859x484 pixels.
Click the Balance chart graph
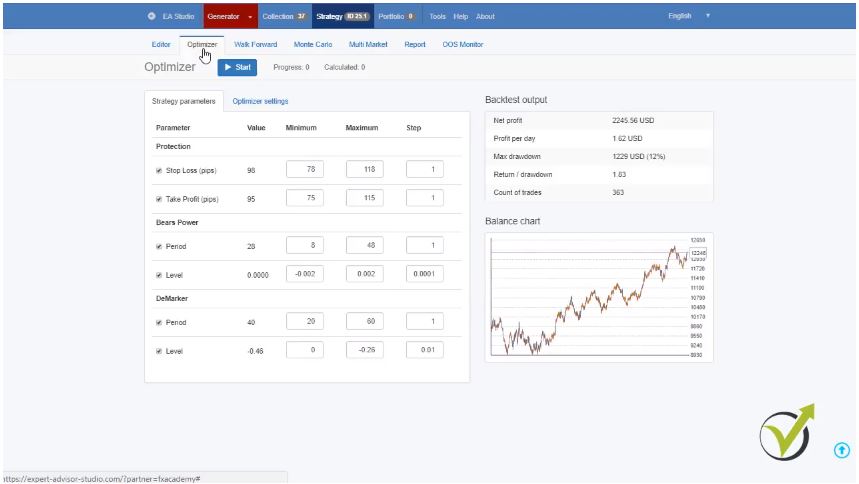click(x=599, y=298)
